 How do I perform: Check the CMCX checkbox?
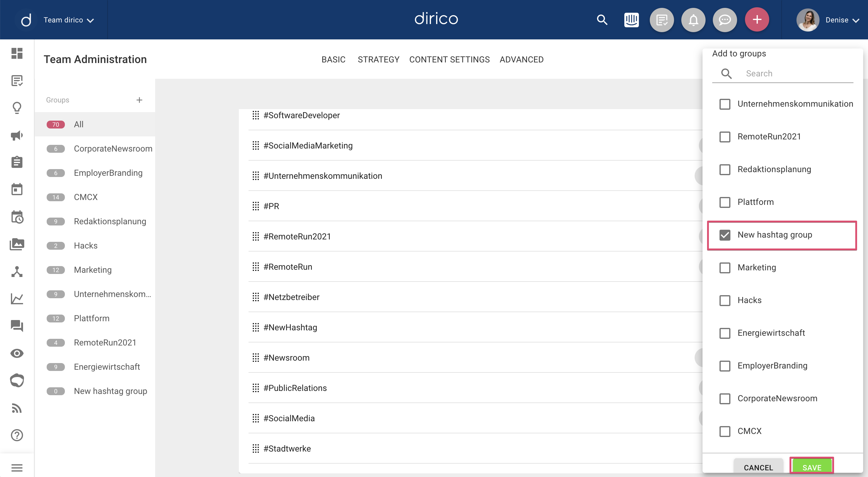pyautogui.click(x=725, y=431)
